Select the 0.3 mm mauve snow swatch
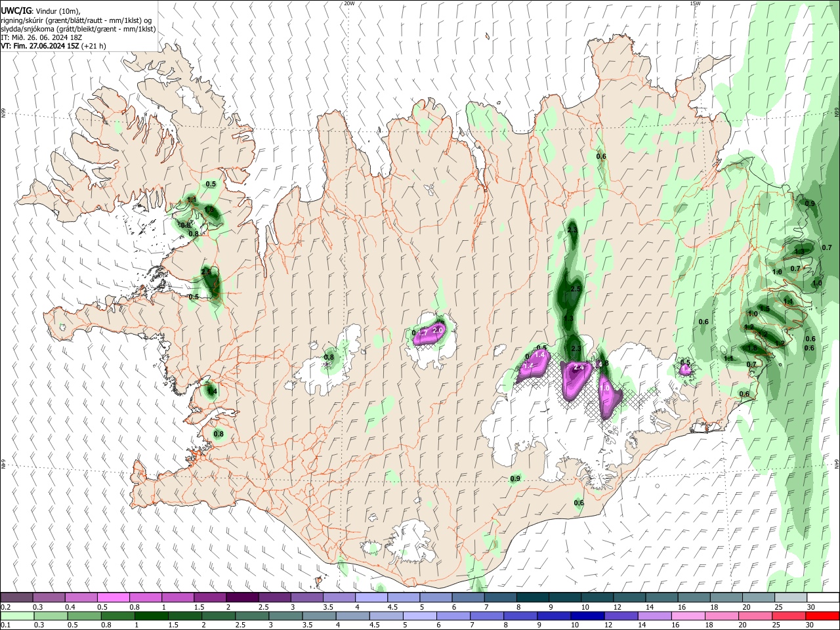 pos(49,597)
